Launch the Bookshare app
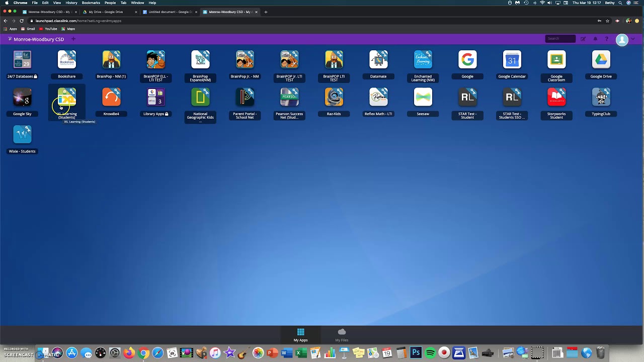The width and height of the screenshot is (644, 362). [x=66, y=60]
